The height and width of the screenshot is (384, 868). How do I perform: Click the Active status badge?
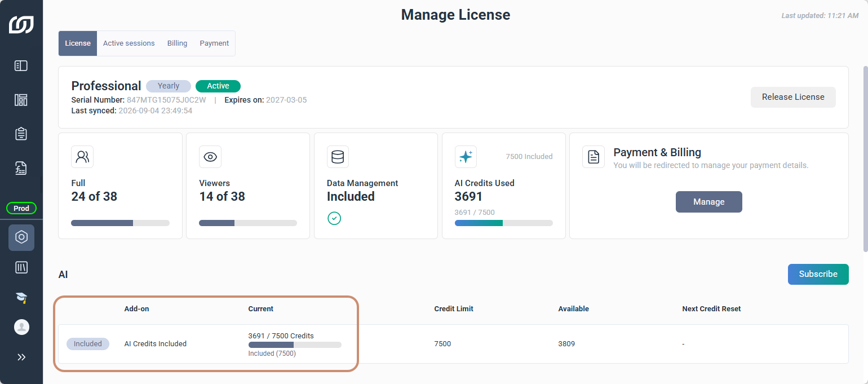pyautogui.click(x=218, y=86)
